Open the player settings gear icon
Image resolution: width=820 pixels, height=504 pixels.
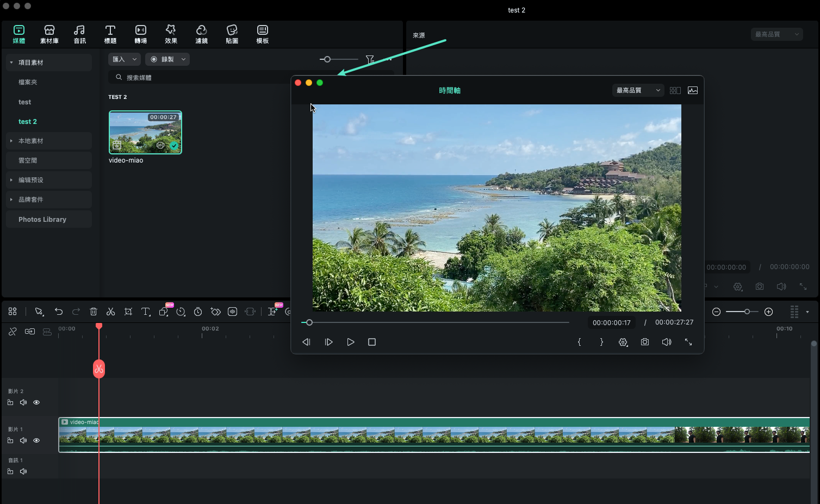623,342
